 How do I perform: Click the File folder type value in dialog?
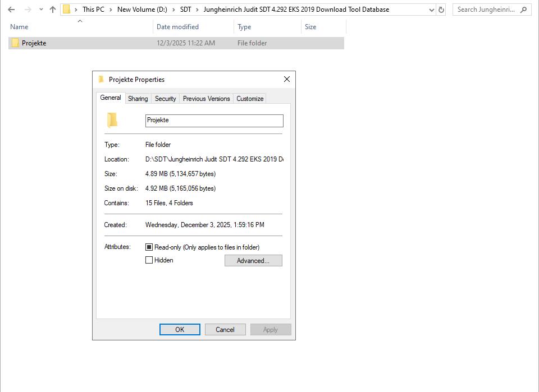pos(158,145)
